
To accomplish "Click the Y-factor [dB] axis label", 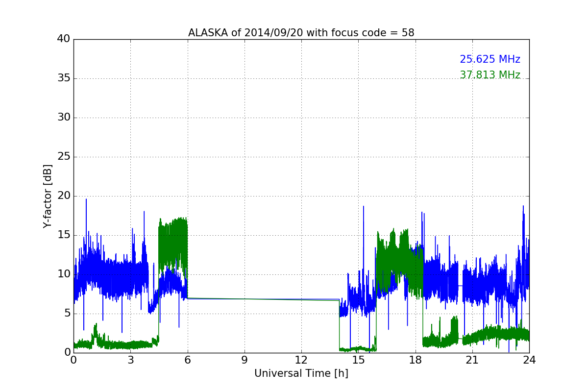I will pyautogui.click(x=48, y=196).
